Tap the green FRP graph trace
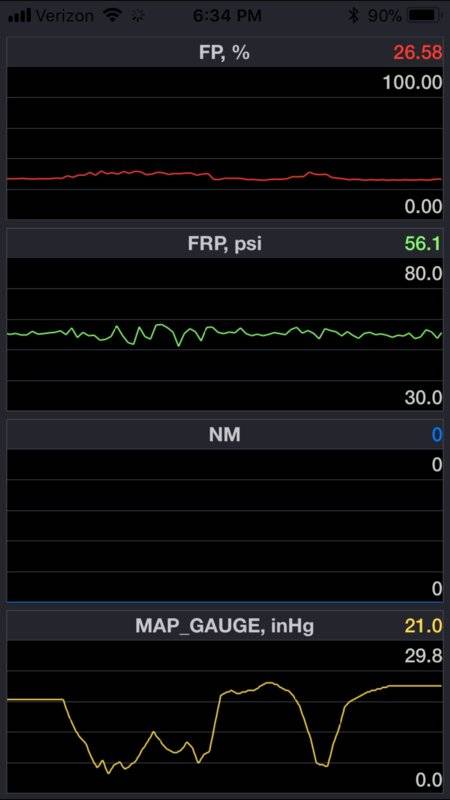The width and height of the screenshot is (450, 800). click(224, 334)
